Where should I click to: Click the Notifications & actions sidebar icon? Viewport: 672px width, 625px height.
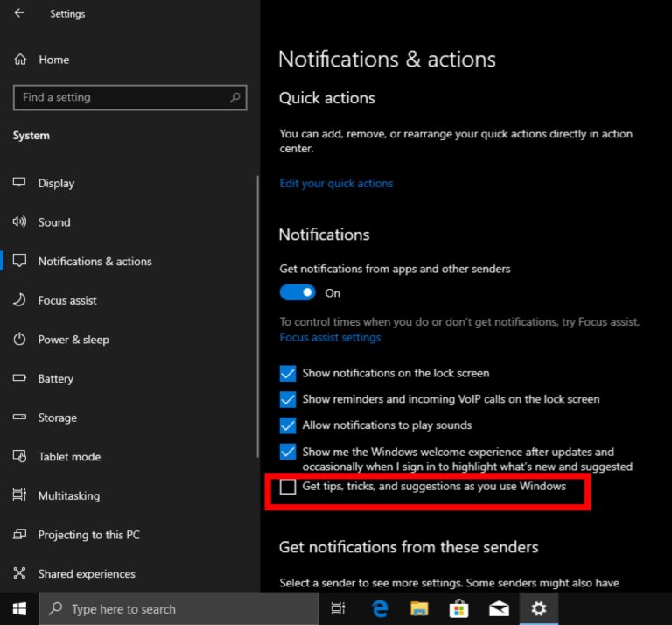(x=19, y=261)
